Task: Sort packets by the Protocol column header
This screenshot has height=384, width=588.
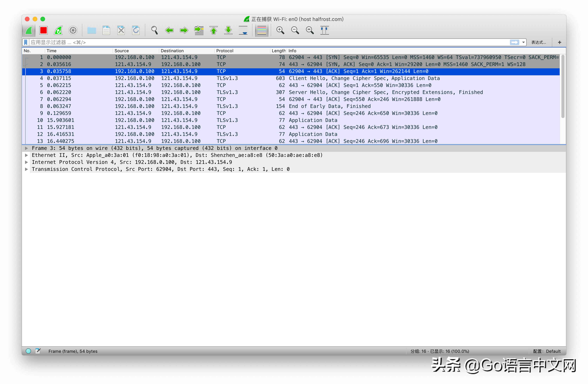Action: tap(224, 51)
